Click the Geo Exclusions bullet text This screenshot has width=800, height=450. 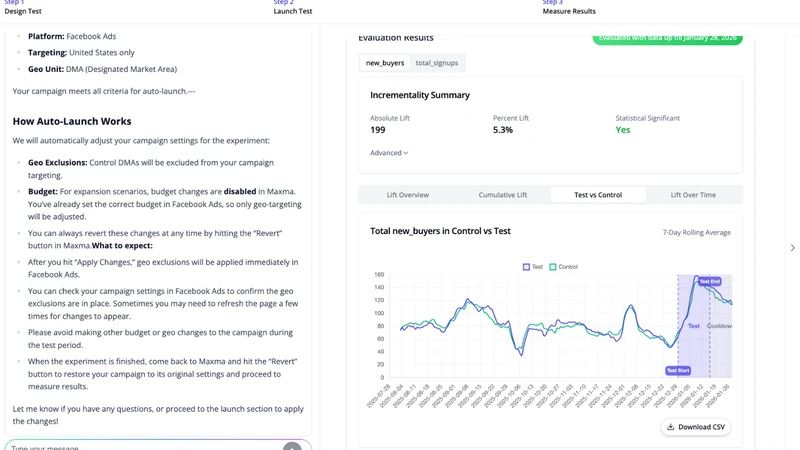(151, 169)
